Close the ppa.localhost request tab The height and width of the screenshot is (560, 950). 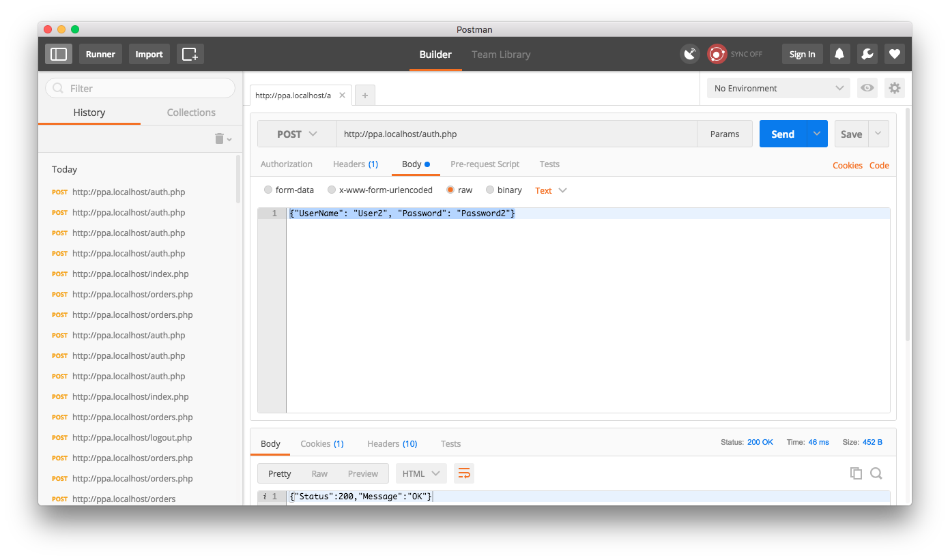pyautogui.click(x=342, y=95)
